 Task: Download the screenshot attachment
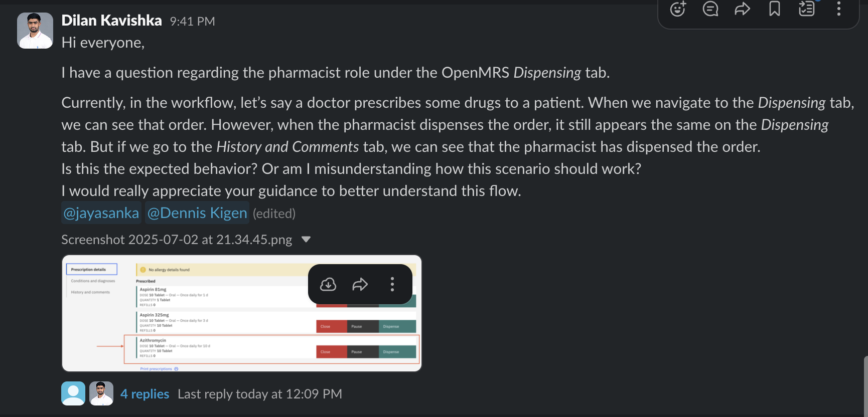pyautogui.click(x=328, y=285)
